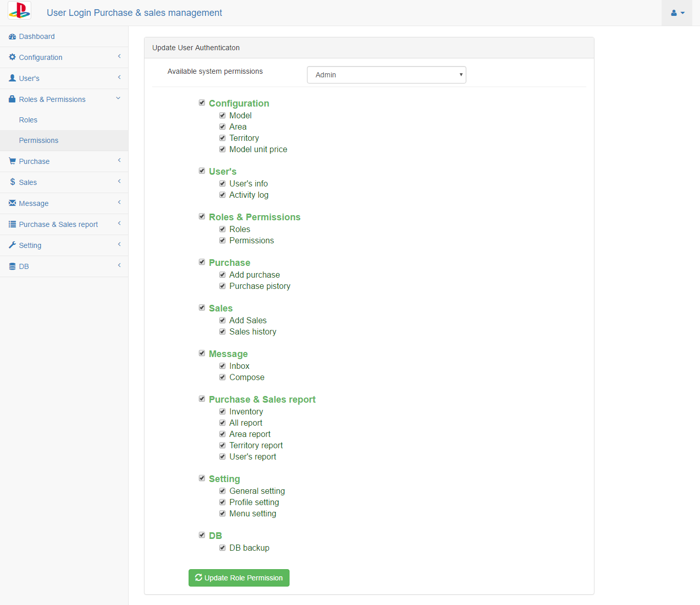700x605 pixels.
Task: Click the green Roles & Permissions heading
Action: (255, 217)
